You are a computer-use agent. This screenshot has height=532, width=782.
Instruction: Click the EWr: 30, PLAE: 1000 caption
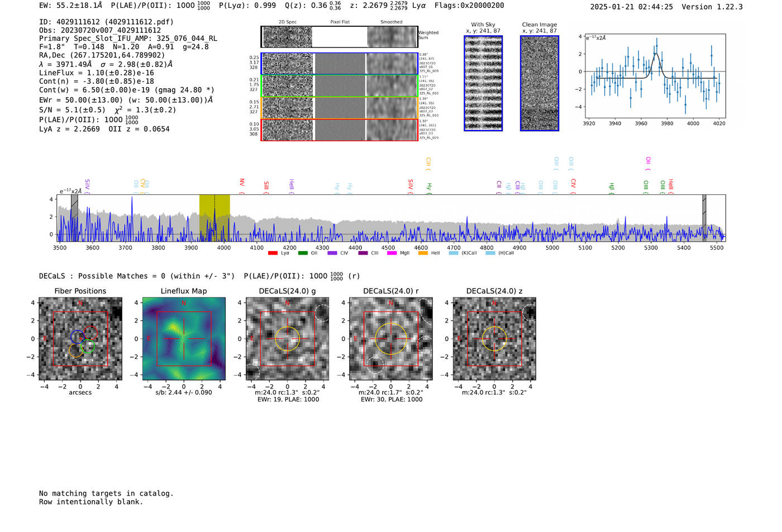(x=391, y=399)
